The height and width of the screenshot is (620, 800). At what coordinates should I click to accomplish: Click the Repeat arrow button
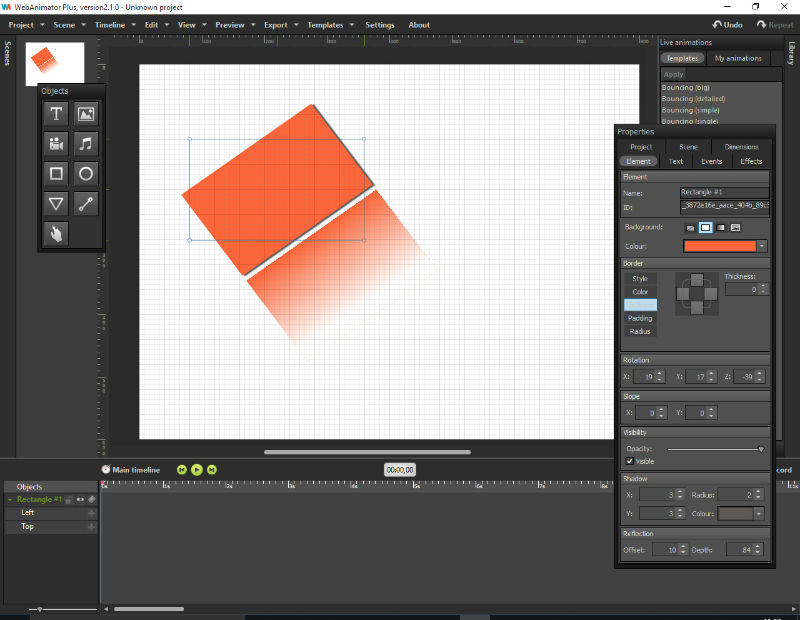[775, 24]
